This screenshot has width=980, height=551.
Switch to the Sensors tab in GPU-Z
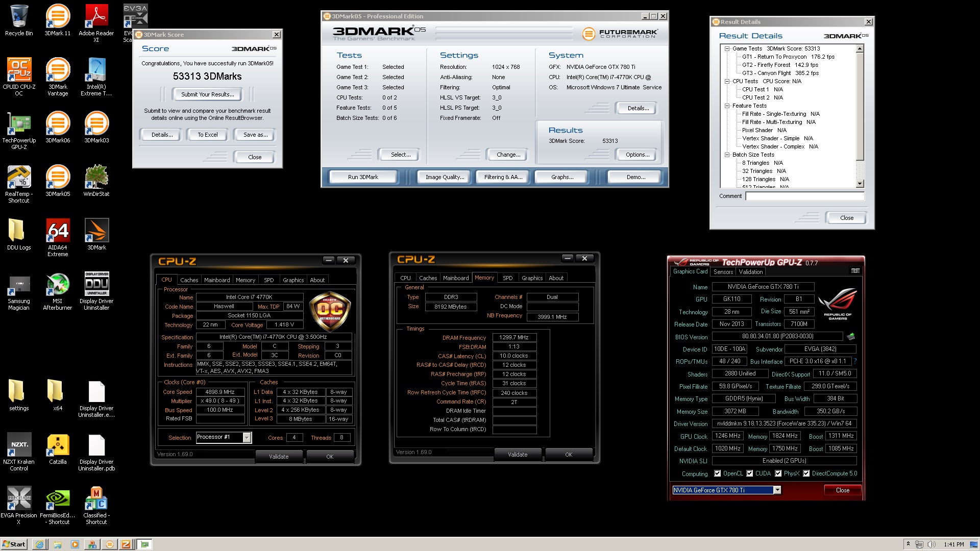pos(723,272)
